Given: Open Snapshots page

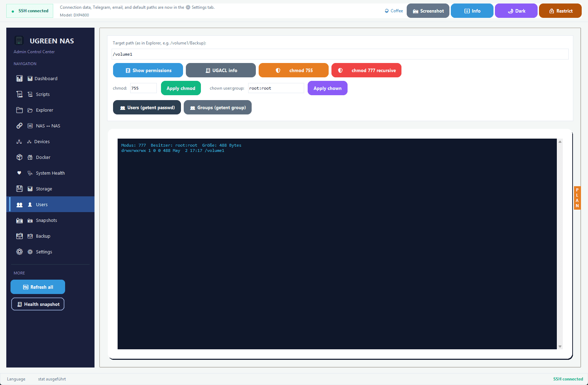Looking at the screenshot, I should click(50, 220).
